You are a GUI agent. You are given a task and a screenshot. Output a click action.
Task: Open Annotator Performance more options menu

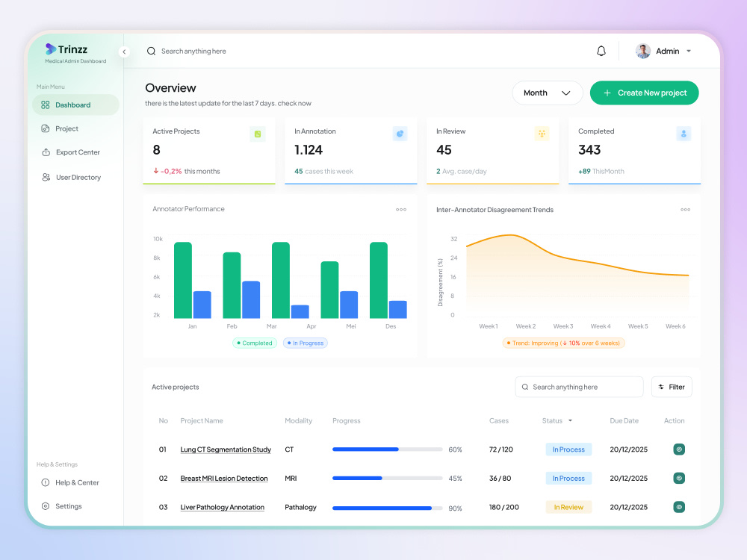click(401, 210)
